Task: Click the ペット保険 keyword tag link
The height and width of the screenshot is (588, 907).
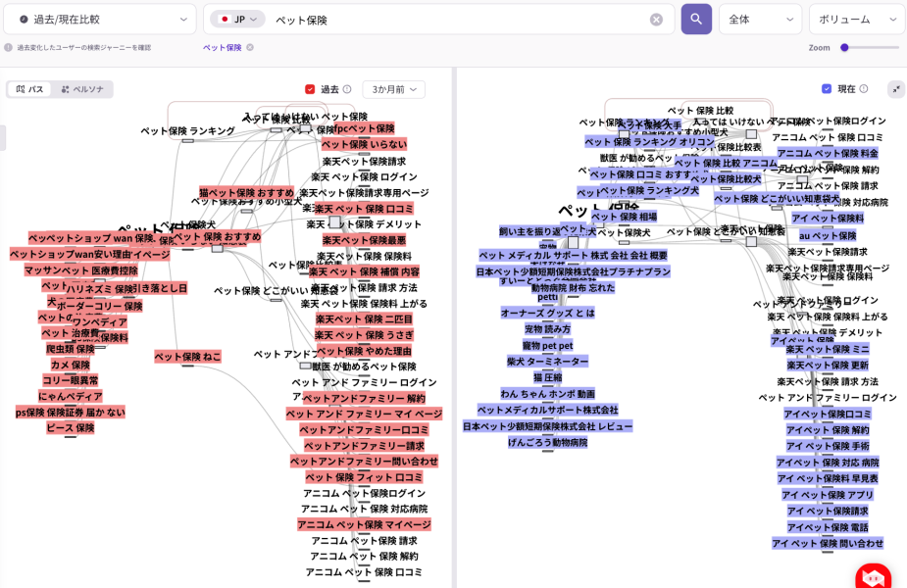Action: [223, 47]
